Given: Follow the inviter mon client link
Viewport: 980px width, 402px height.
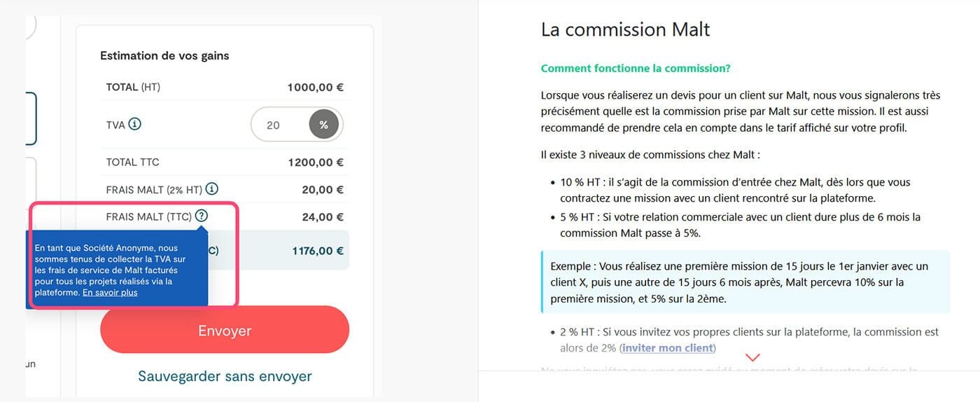Looking at the screenshot, I should [x=667, y=348].
